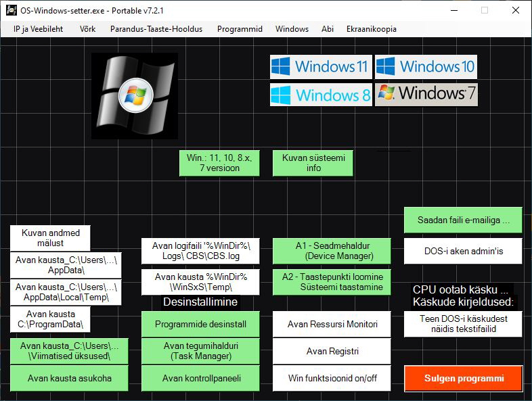532x401 pixels.
Task: Click the CPU ootab käsku status text
Action: (461, 290)
